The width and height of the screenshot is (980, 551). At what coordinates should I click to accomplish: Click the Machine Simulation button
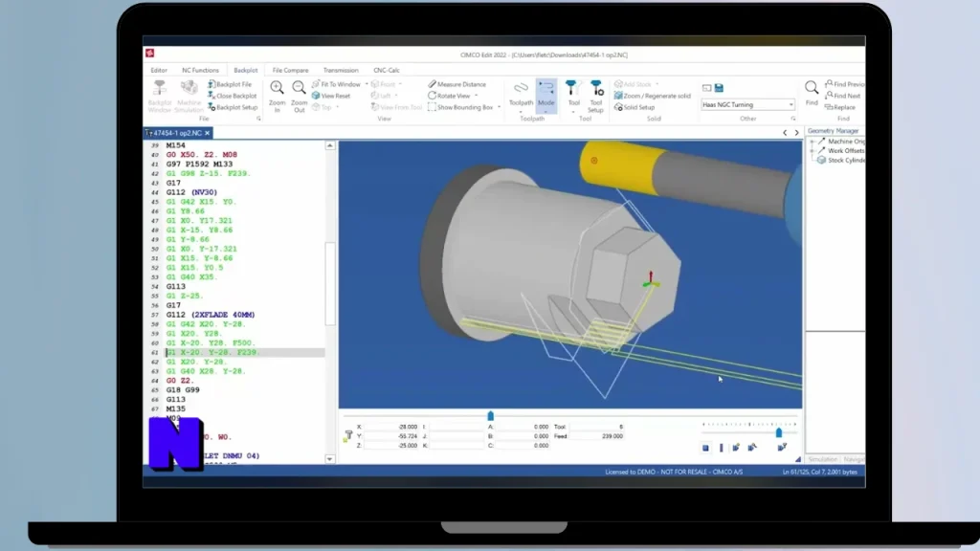tap(189, 97)
